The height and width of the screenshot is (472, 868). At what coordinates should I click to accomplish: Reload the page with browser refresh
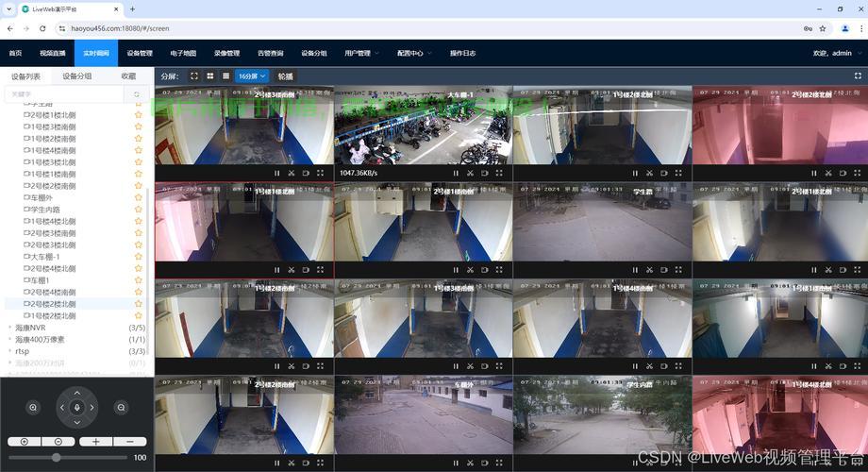pos(42,28)
